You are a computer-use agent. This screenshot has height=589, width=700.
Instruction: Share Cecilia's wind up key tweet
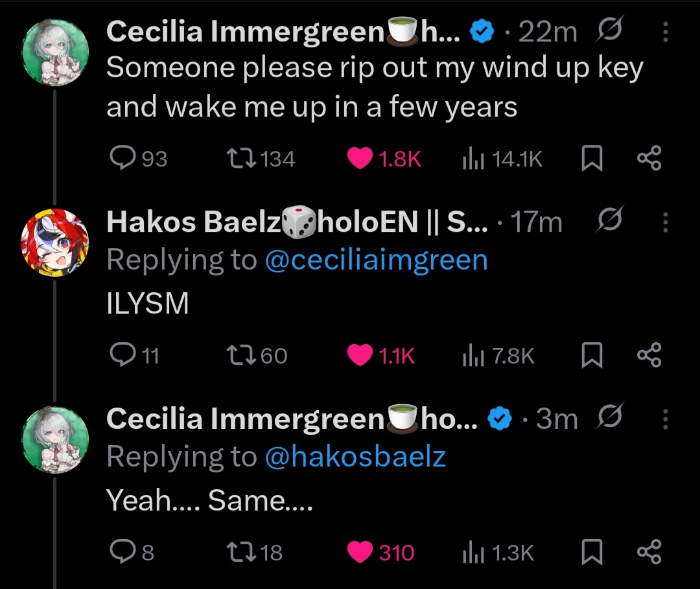[649, 159]
